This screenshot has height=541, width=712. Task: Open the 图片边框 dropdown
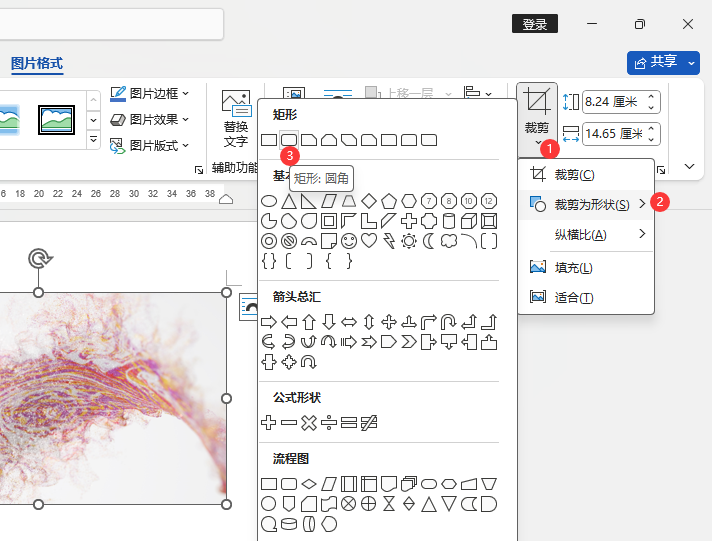click(x=150, y=94)
